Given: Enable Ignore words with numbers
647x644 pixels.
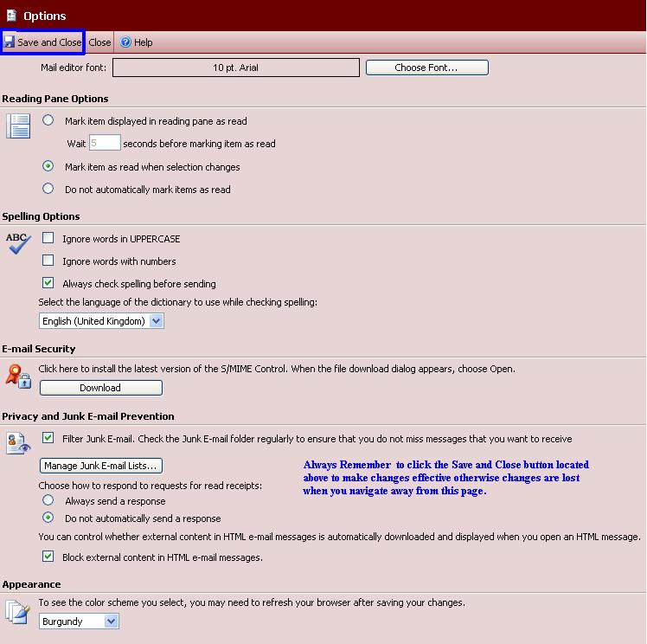Looking at the screenshot, I should click(48, 260).
